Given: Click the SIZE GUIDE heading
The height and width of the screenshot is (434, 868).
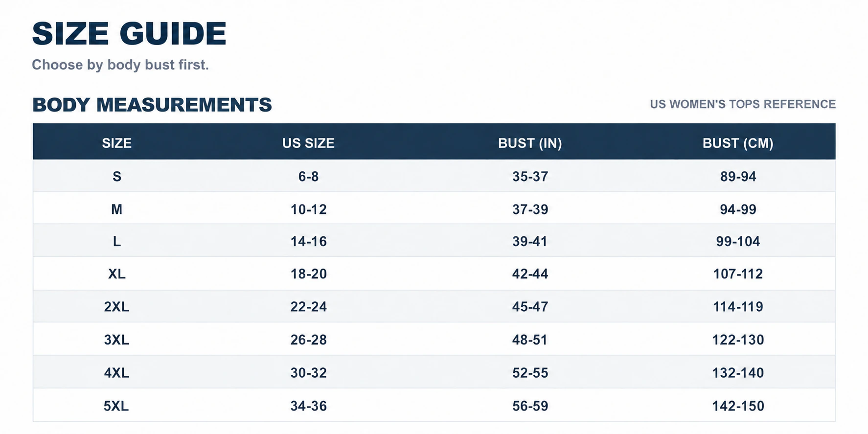Looking at the screenshot, I should [x=129, y=34].
